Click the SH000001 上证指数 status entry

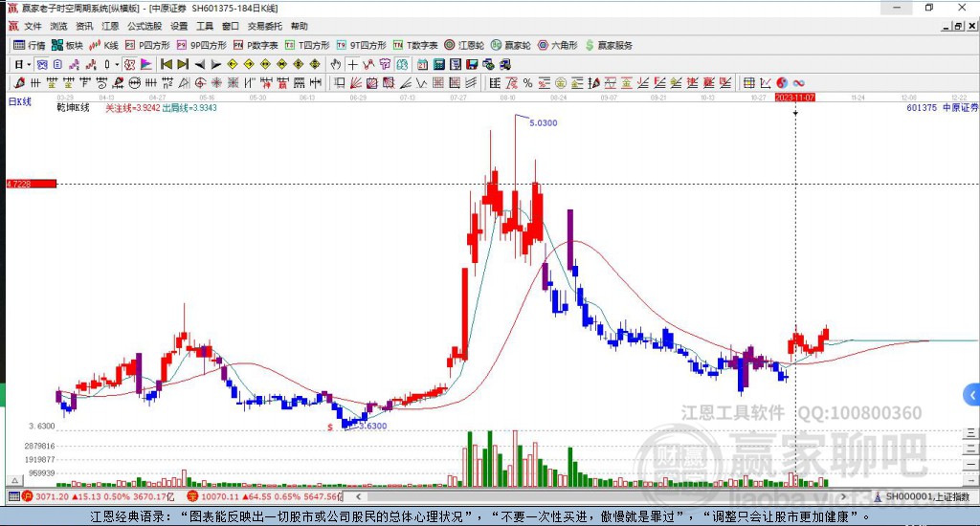[923, 496]
